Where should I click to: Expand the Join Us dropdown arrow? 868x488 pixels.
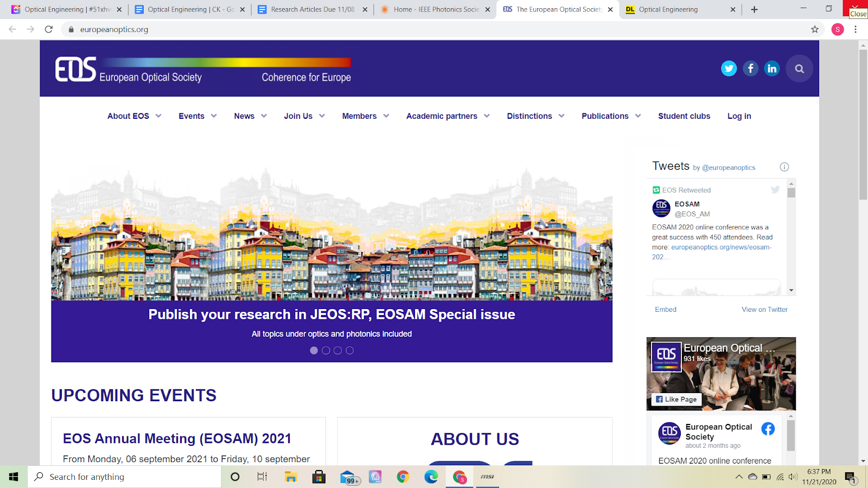click(x=322, y=116)
